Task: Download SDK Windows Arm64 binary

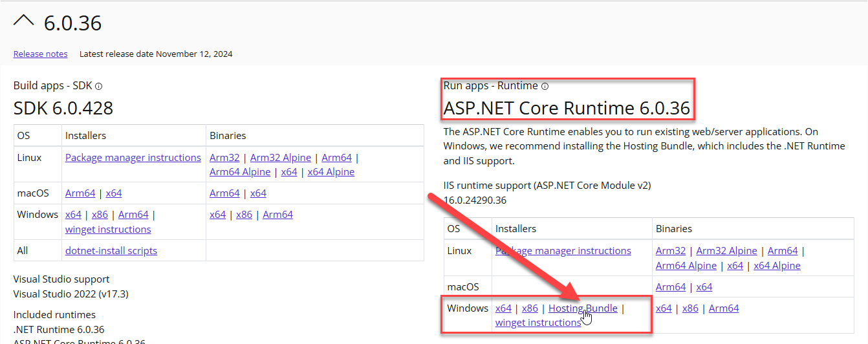Action: (277, 215)
